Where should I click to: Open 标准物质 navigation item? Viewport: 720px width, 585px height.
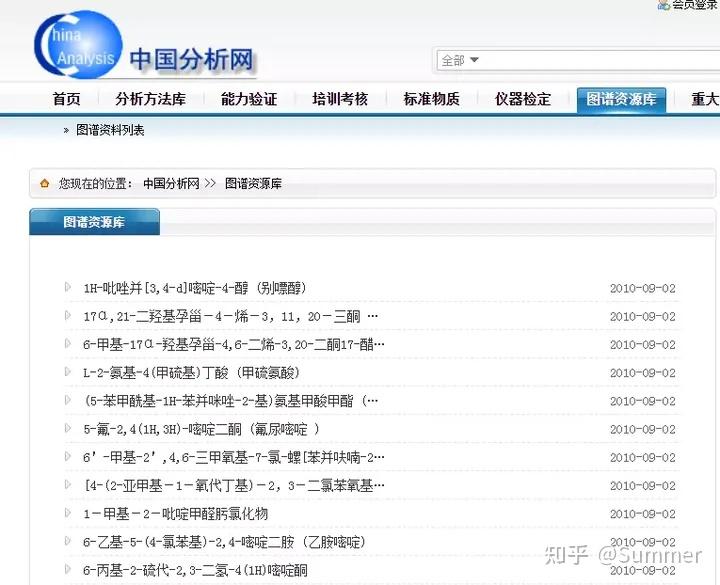432,99
